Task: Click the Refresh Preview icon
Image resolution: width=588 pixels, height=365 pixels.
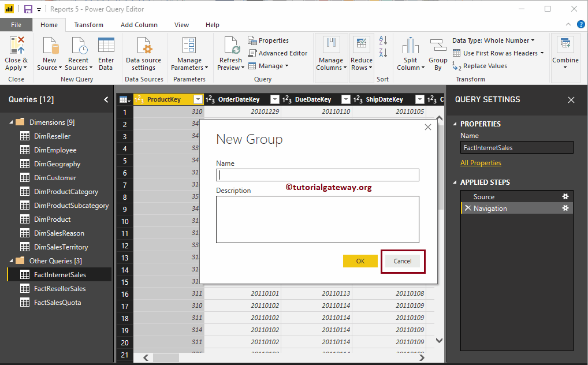Action: pos(230,46)
